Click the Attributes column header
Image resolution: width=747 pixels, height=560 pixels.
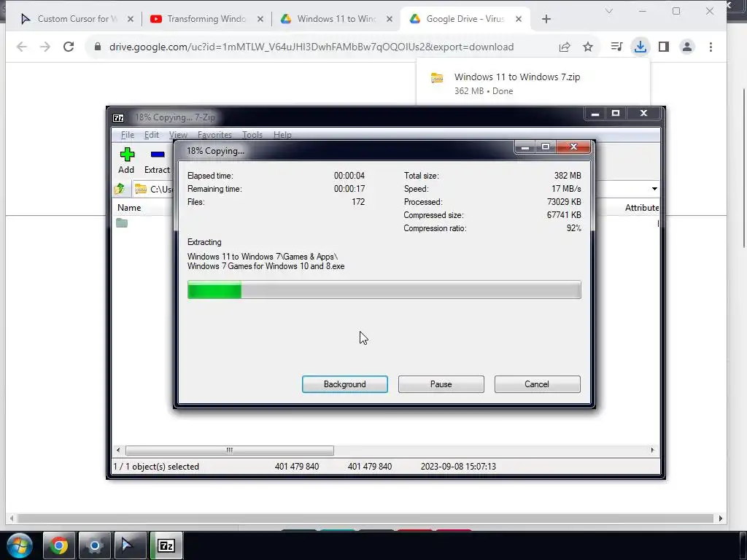point(642,208)
